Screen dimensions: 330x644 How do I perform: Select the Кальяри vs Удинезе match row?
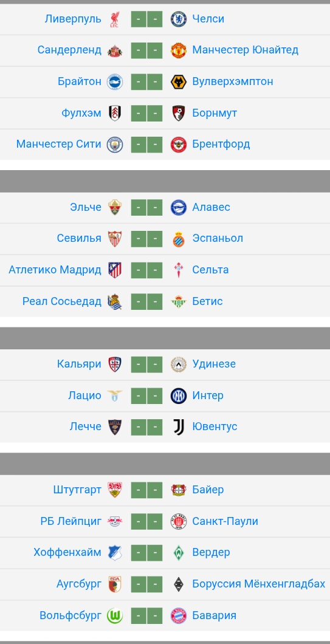[x=165, y=365]
